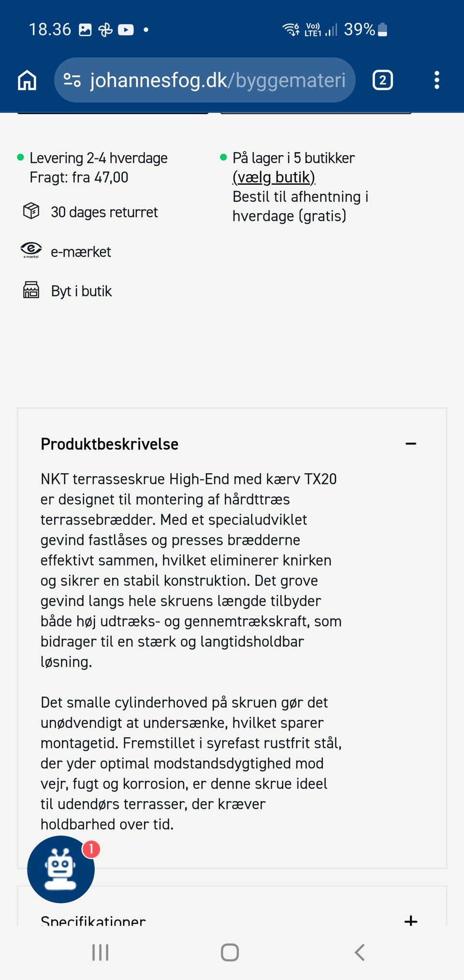The image size is (464, 980).
Task: Tap the Byt i butik label
Action: click(81, 291)
